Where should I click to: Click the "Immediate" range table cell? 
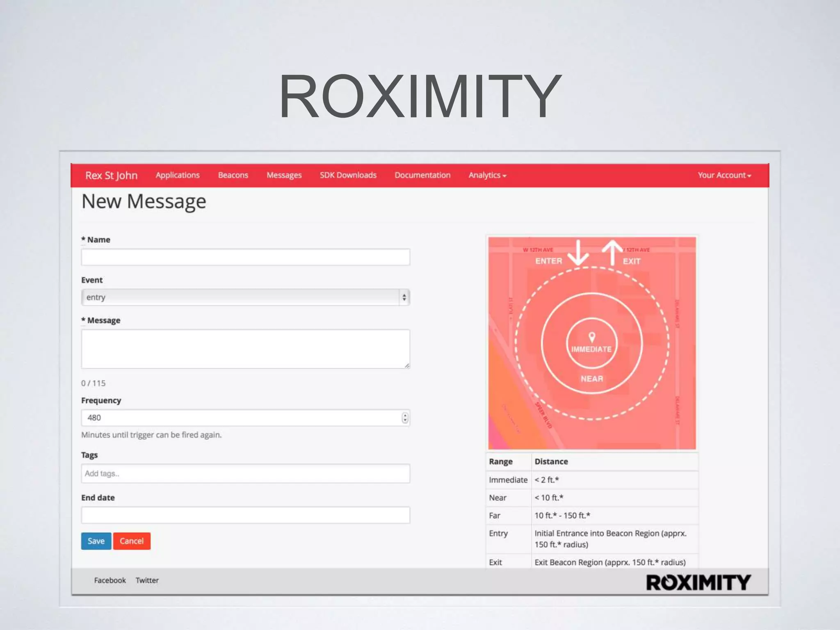[508, 480]
